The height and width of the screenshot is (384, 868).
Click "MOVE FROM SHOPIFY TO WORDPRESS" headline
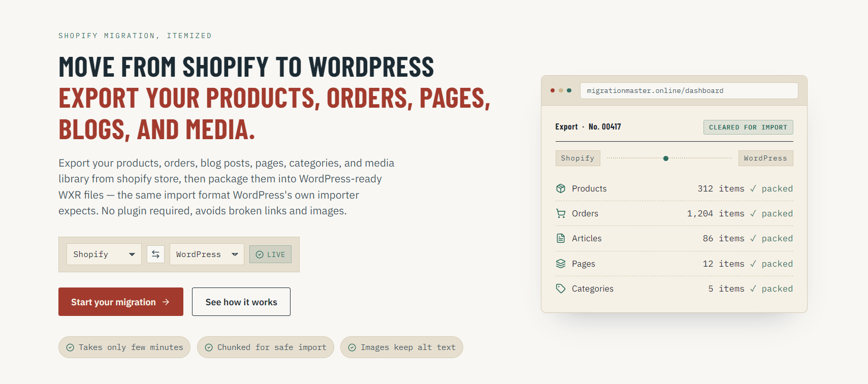pos(246,67)
